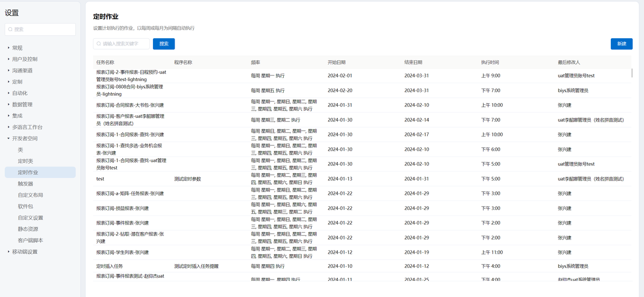Click the magnifier icon in keyword search field
644x297 pixels.
click(99, 44)
